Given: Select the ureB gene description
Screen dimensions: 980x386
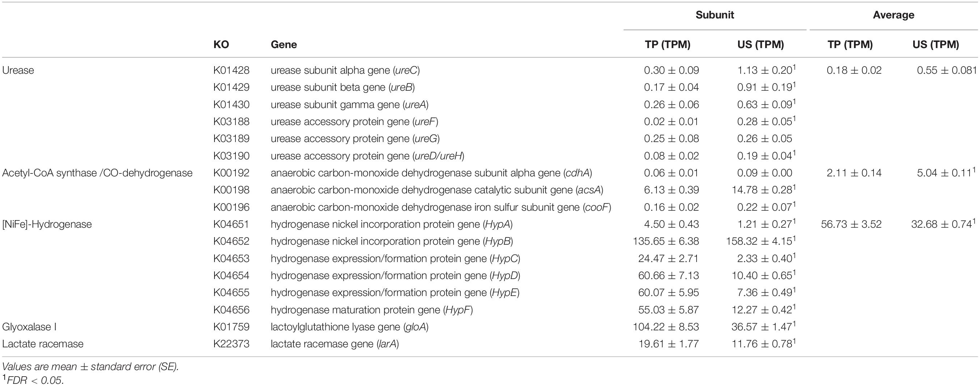Looking at the screenshot, I should click(x=343, y=87).
